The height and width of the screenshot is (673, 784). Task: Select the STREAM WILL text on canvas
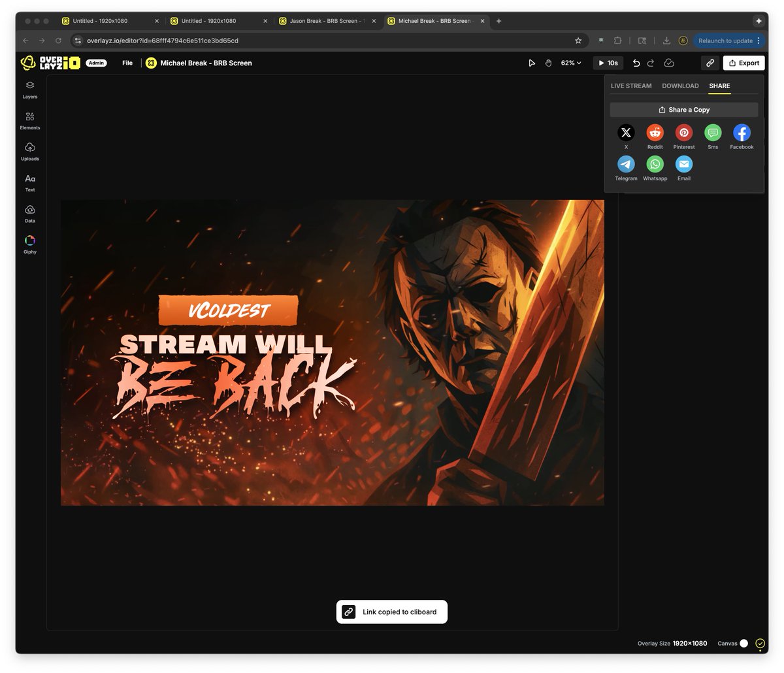(x=225, y=344)
